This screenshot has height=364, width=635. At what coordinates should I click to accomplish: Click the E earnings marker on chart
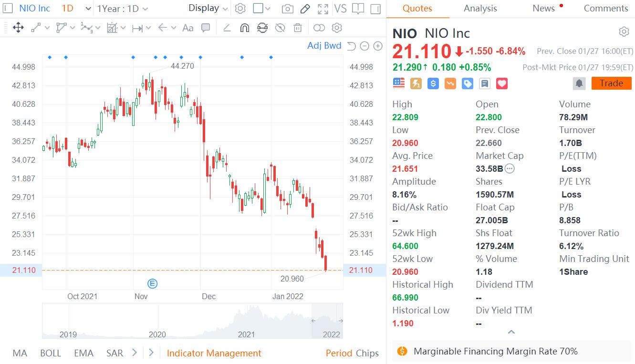[153, 284]
